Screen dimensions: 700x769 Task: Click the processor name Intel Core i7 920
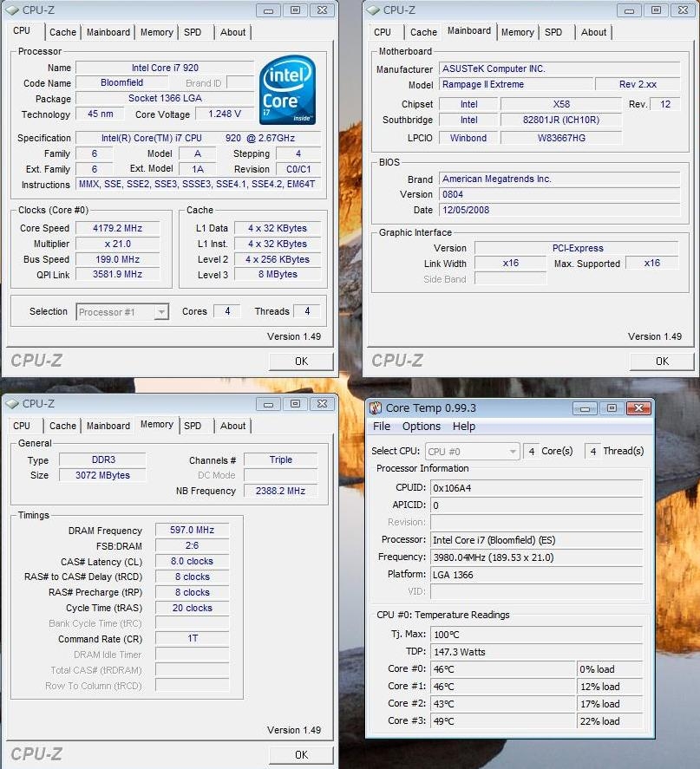point(165,68)
